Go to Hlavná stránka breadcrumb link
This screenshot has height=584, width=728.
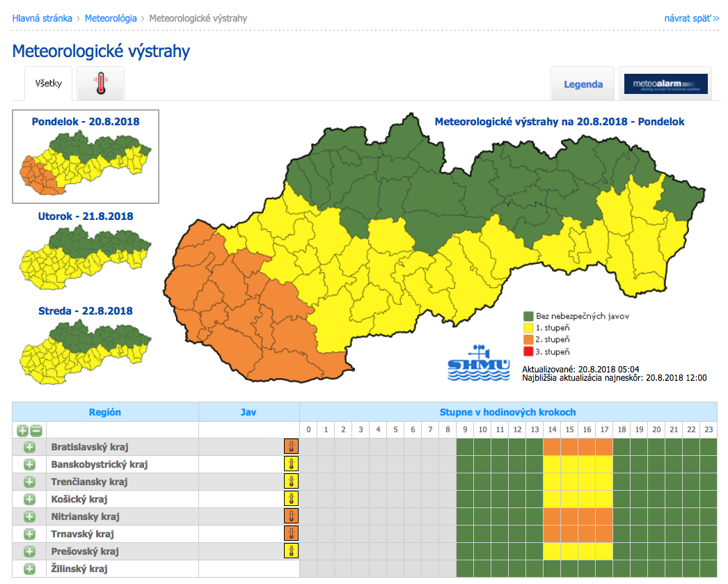(x=42, y=18)
